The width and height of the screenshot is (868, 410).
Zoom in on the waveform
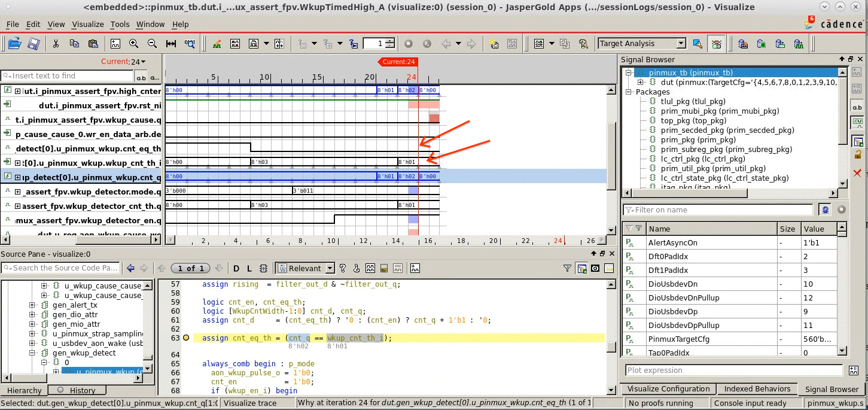point(134,43)
